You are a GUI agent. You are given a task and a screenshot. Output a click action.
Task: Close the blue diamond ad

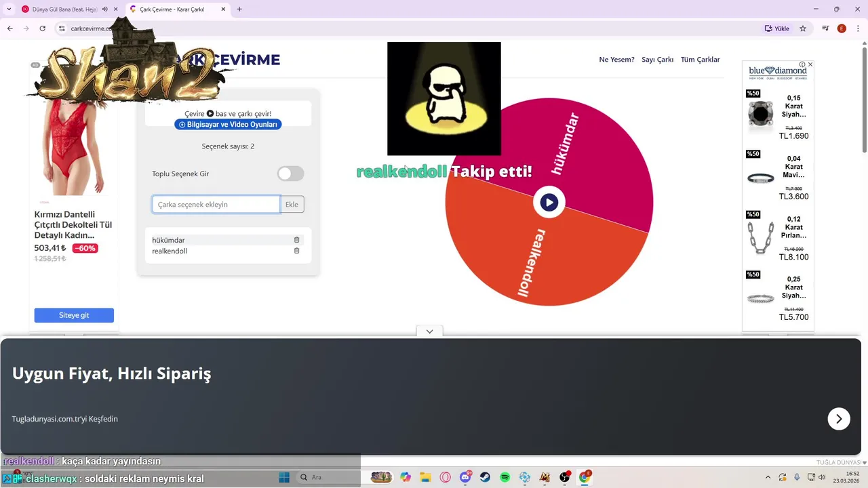coord(810,64)
